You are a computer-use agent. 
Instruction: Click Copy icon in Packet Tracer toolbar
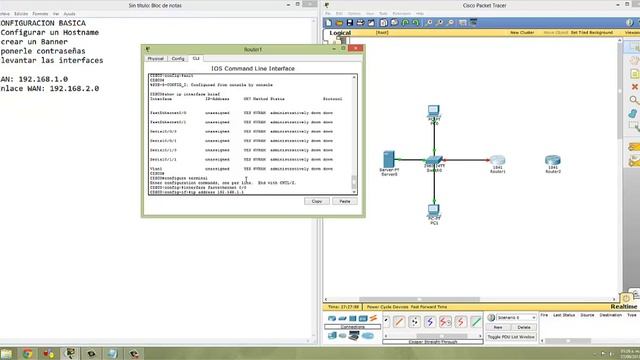384,23
